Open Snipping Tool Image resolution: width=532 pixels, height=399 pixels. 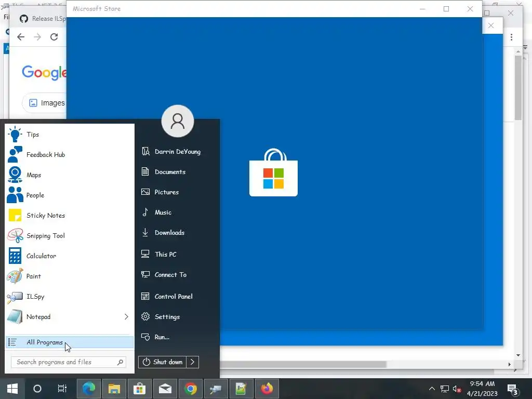70,236
